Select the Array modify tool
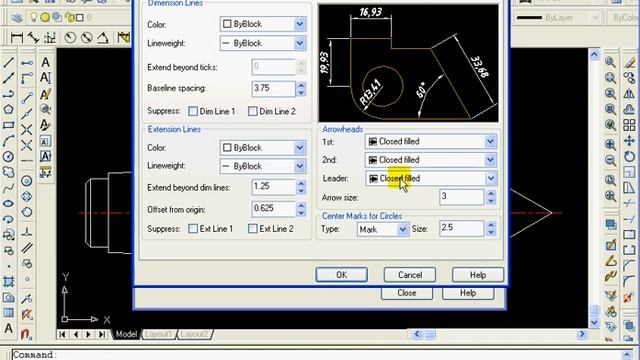The width and height of the screenshot is (640, 360). tap(629, 125)
